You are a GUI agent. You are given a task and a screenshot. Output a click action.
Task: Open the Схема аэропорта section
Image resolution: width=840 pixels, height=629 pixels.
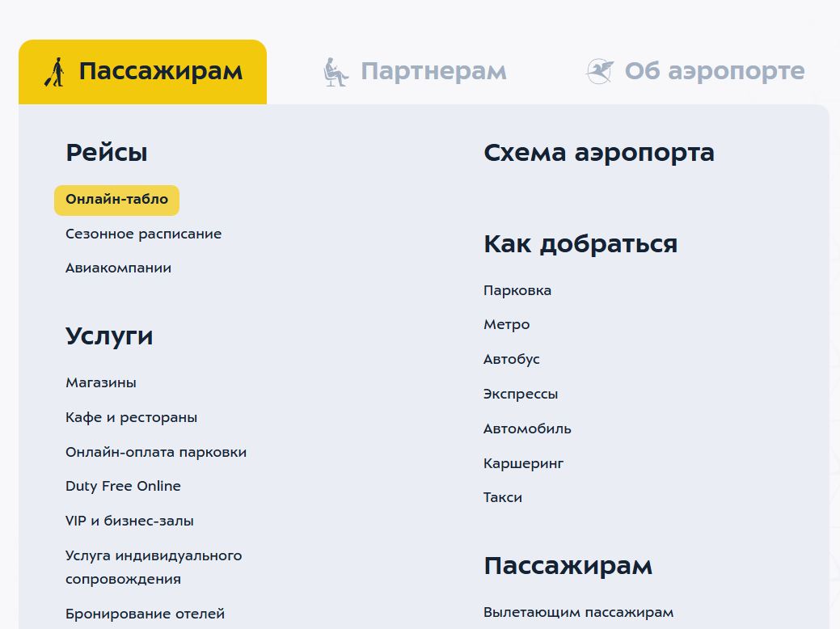pyautogui.click(x=598, y=152)
